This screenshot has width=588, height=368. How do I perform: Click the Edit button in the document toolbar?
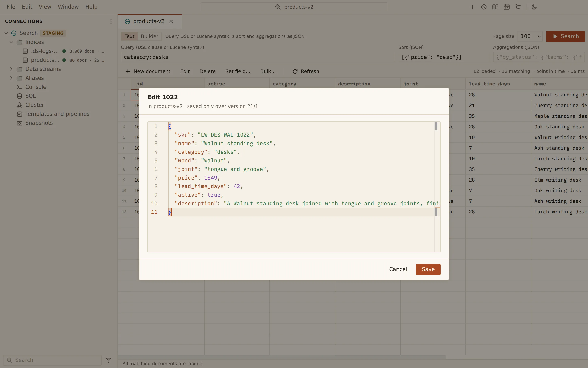point(185,71)
